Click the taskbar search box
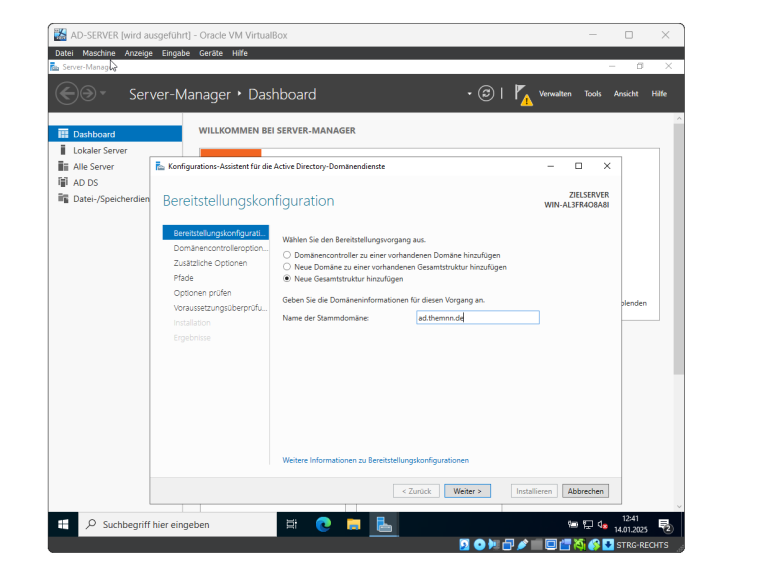 pyautogui.click(x=177, y=524)
